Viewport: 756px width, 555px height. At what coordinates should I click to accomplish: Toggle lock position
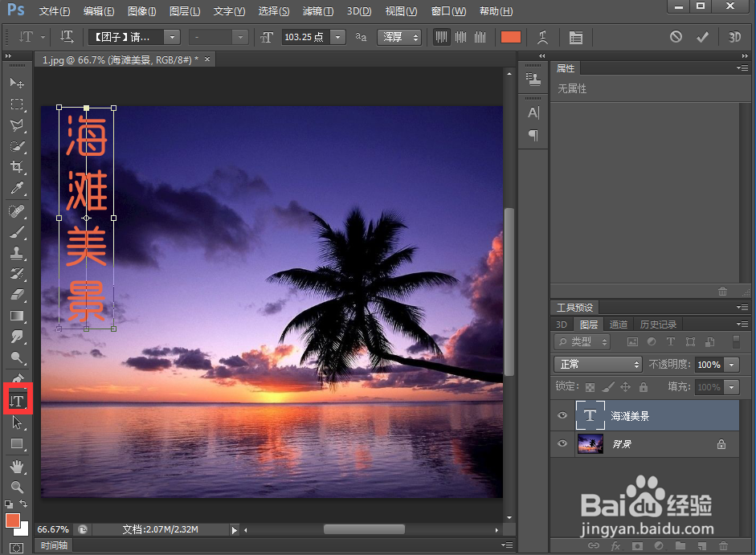point(625,386)
